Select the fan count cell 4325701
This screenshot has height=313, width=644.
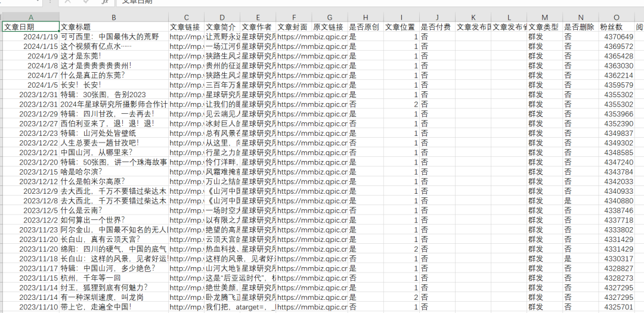617,307
